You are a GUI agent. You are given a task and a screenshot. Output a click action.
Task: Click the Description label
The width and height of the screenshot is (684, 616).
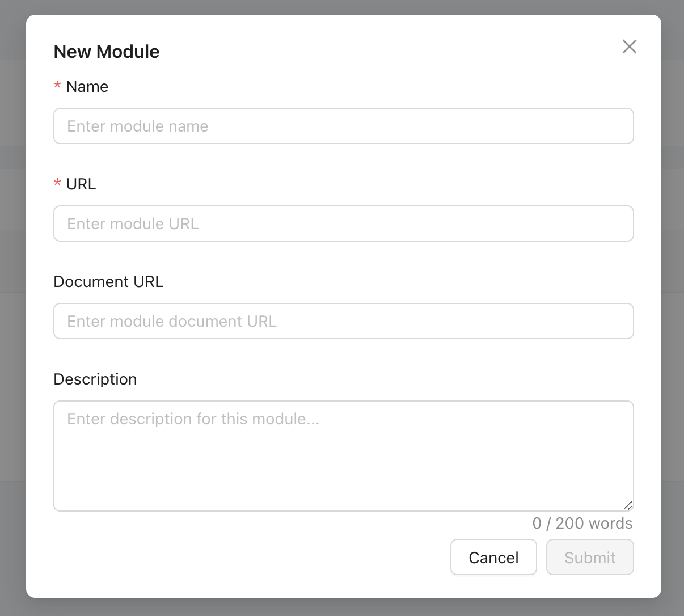95,379
